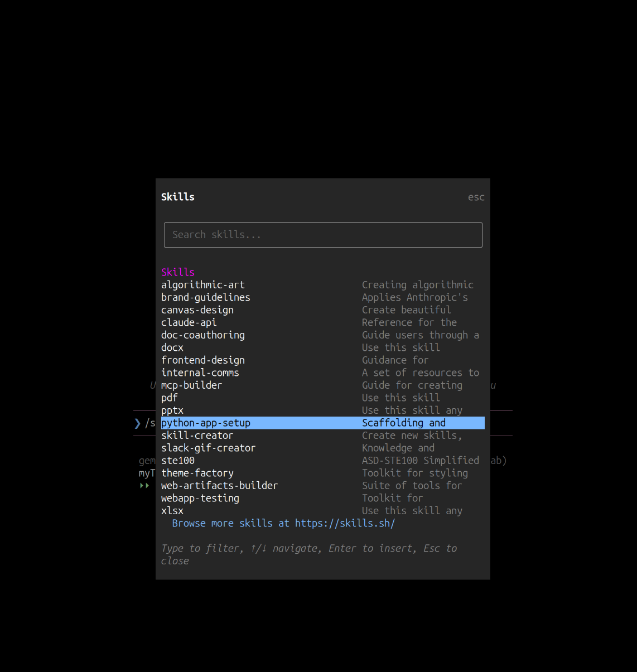Close the dialog with the esc button

coord(476,197)
